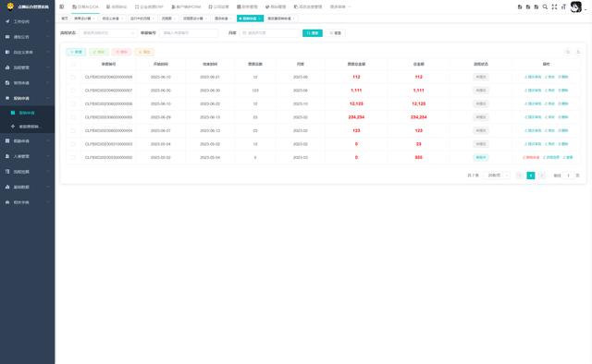The height and width of the screenshot is (364, 592).
Task: Open the dropdown caret beside the avatar
Action: [x=586, y=8]
